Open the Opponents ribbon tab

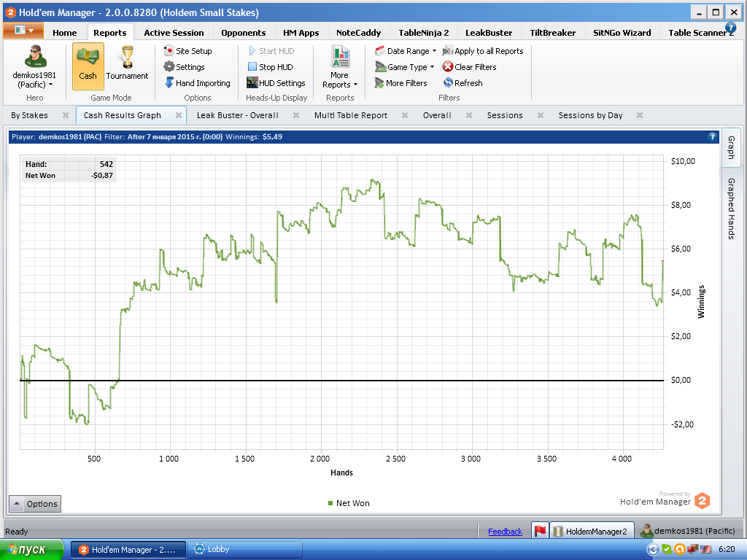pyautogui.click(x=244, y=32)
